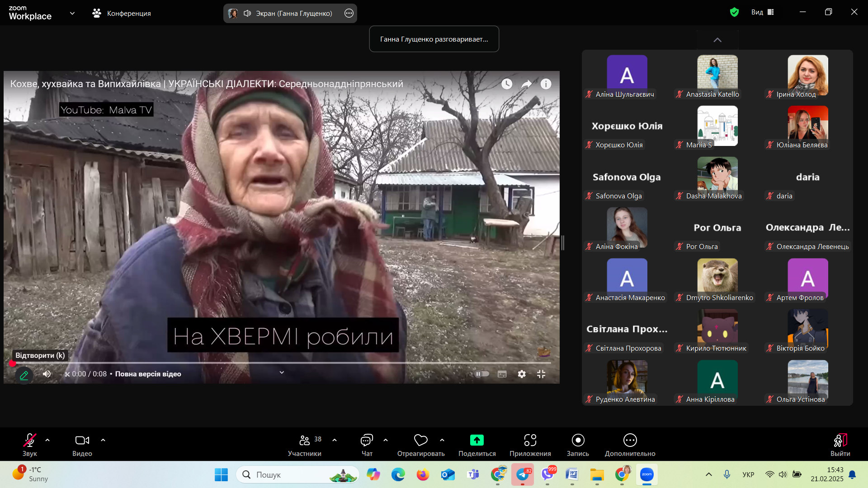The height and width of the screenshot is (488, 868).
Task: Click the Отреагировать heart icon
Action: click(x=420, y=440)
